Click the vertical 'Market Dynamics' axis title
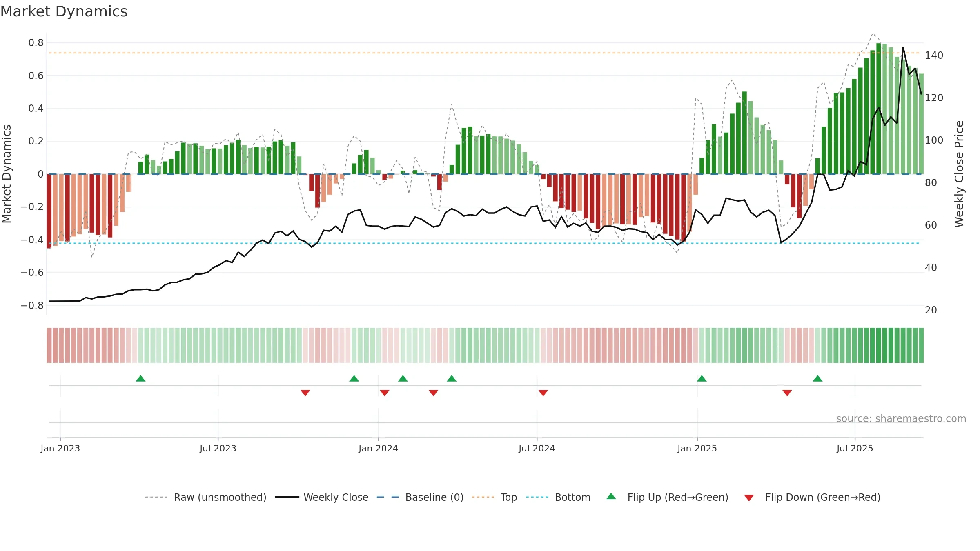The image size is (980, 551). [7, 174]
